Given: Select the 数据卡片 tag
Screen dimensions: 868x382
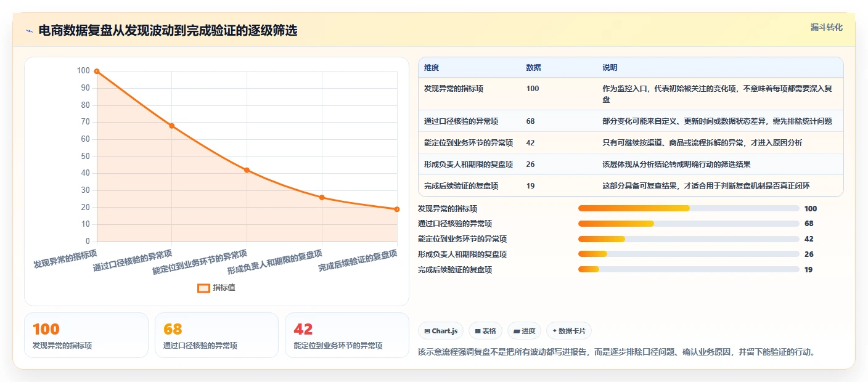Looking at the screenshot, I should pyautogui.click(x=569, y=331).
